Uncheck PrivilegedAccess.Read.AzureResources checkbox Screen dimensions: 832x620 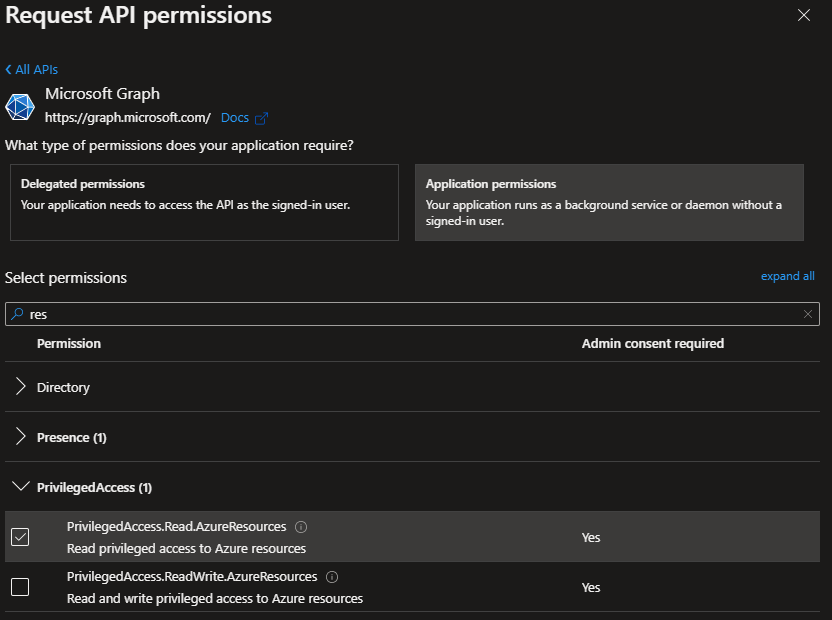pyautogui.click(x=20, y=537)
